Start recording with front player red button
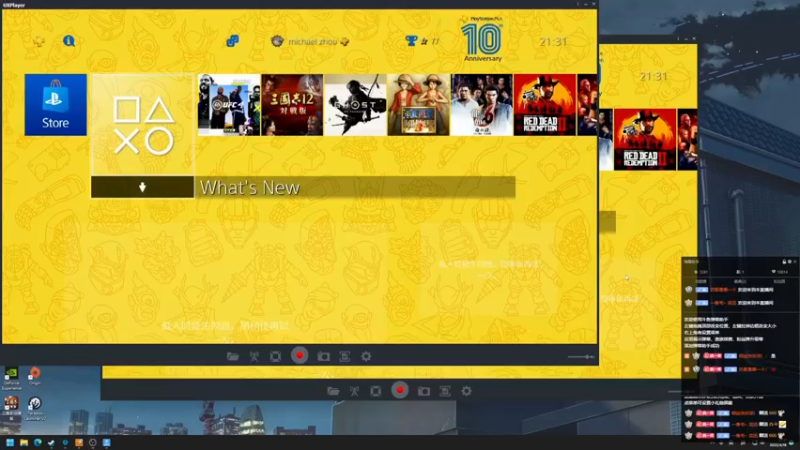Screen dimensions: 800x450 pos(299,356)
